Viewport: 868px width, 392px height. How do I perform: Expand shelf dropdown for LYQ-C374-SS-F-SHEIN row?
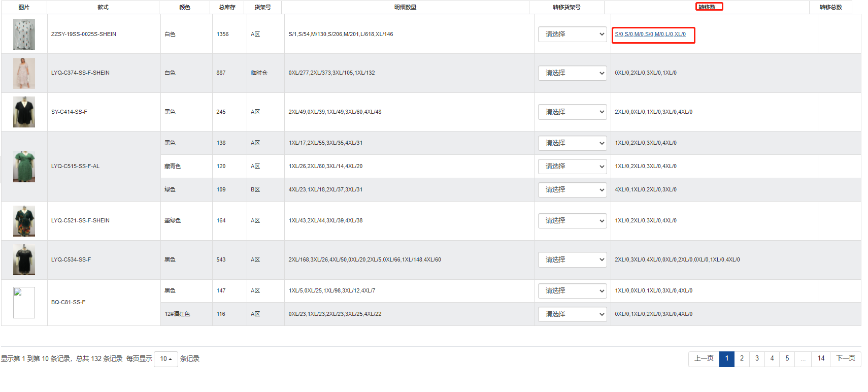(572, 73)
